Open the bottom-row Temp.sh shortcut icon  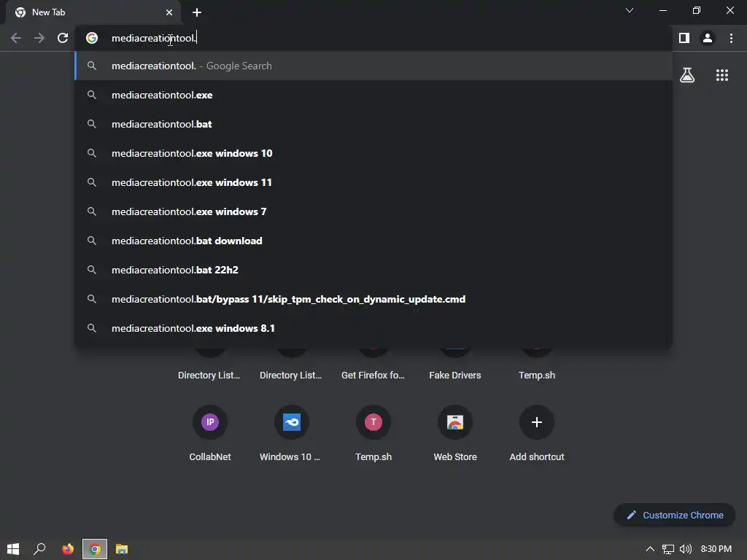tap(373, 422)
